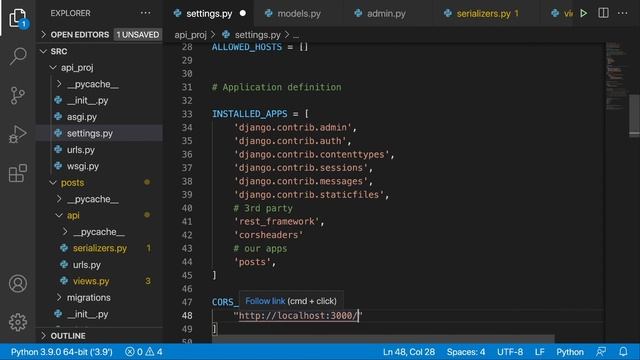Switch to the models.py tab
The height and width of the screenshot is (360, 640).
pos(298,13)
